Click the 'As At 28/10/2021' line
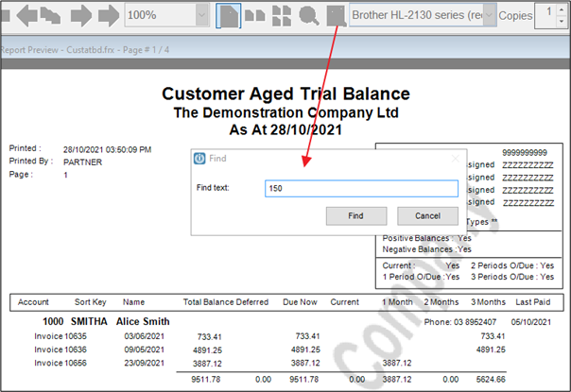 [285, 130]
